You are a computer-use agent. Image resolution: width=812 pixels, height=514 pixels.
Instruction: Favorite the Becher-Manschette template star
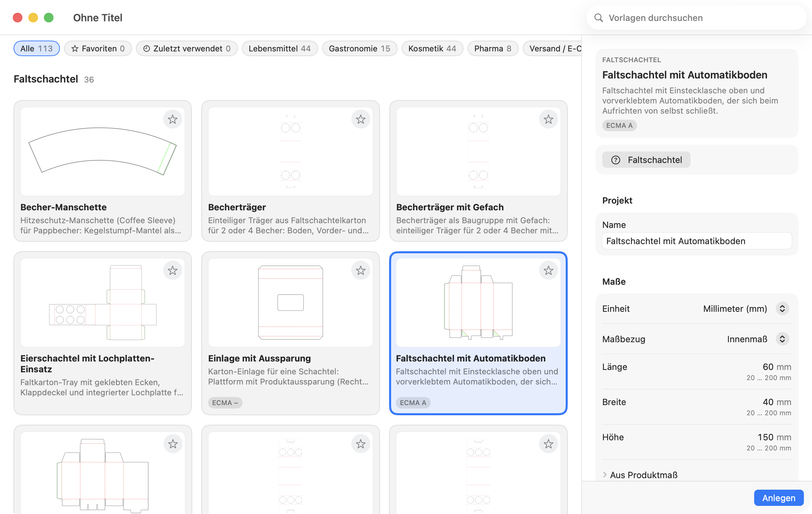[173, 119]
